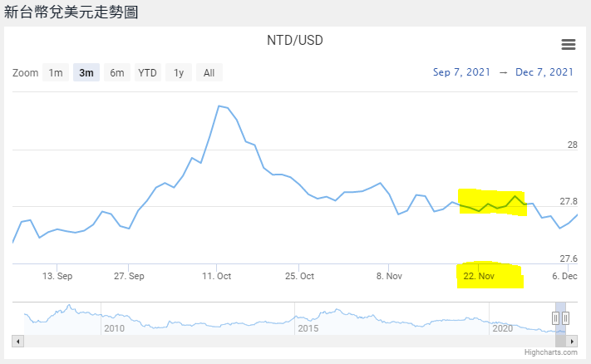This screenshot has height=364, width=591.
Task: Select the 3m zoom range
Action: (x=86, y=73)
